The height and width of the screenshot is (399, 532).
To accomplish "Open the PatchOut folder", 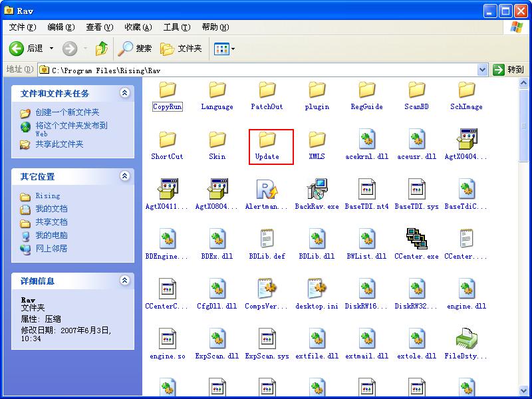I will (x=267, y=96).
